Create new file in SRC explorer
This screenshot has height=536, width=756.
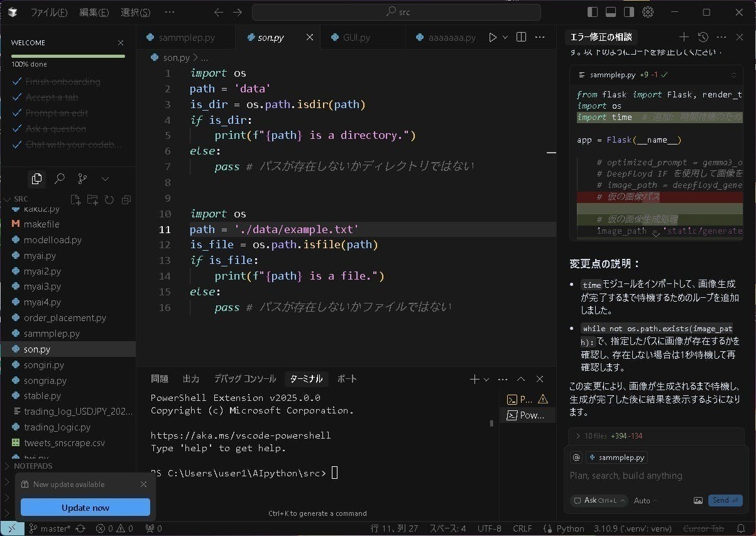click(75, 200)
